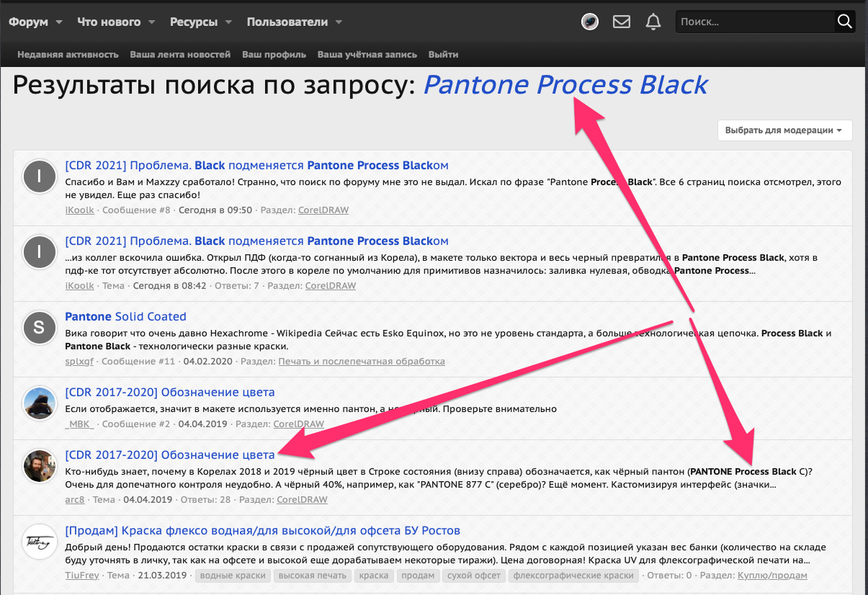Open Выбрать для модерации dropdown
868x595 pixels.
[784, 130]
